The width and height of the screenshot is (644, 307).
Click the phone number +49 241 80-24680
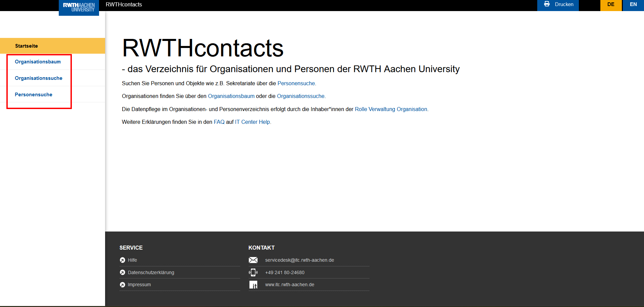[x=285, y=272]
